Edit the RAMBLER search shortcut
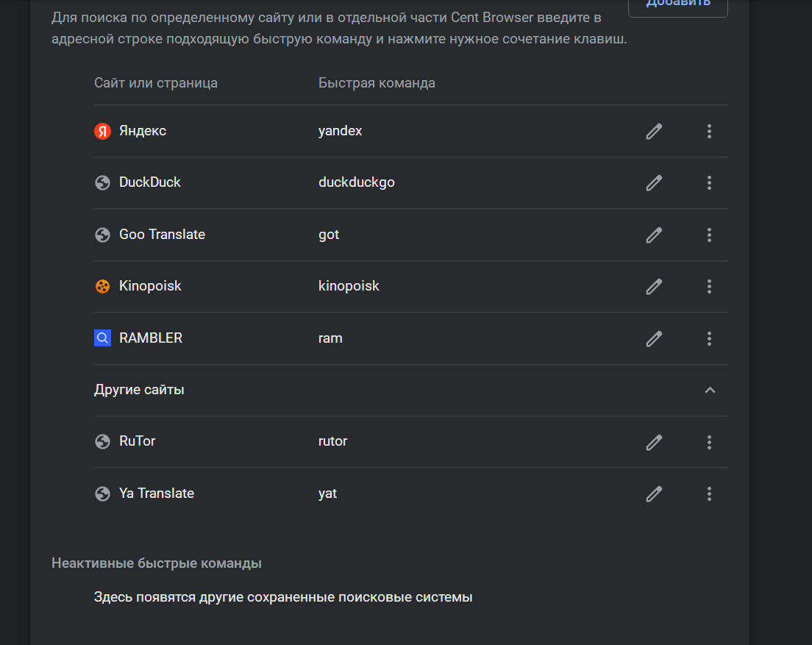 [654, 338]
